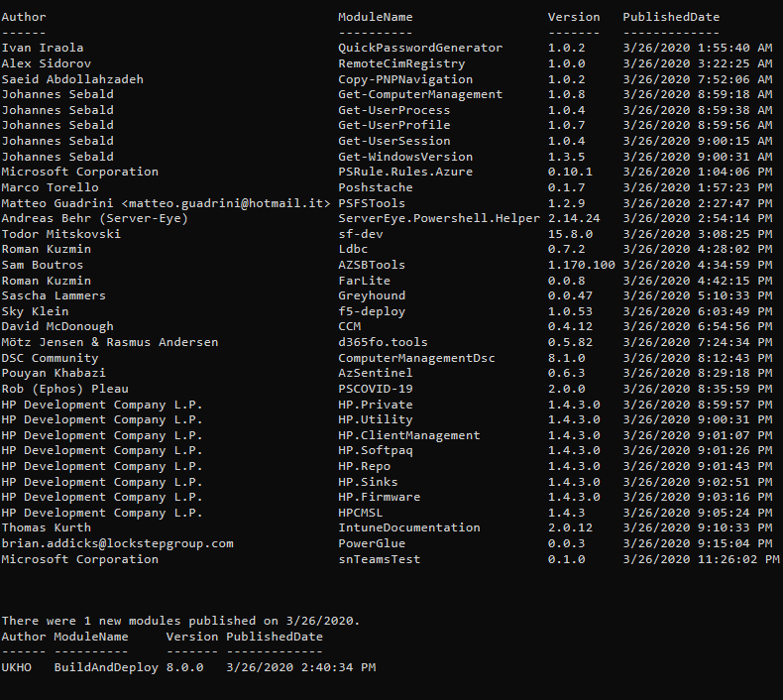Select ServerEye.Powershell.Helper module name
The image size is (783, 700).
coord(439,219)
